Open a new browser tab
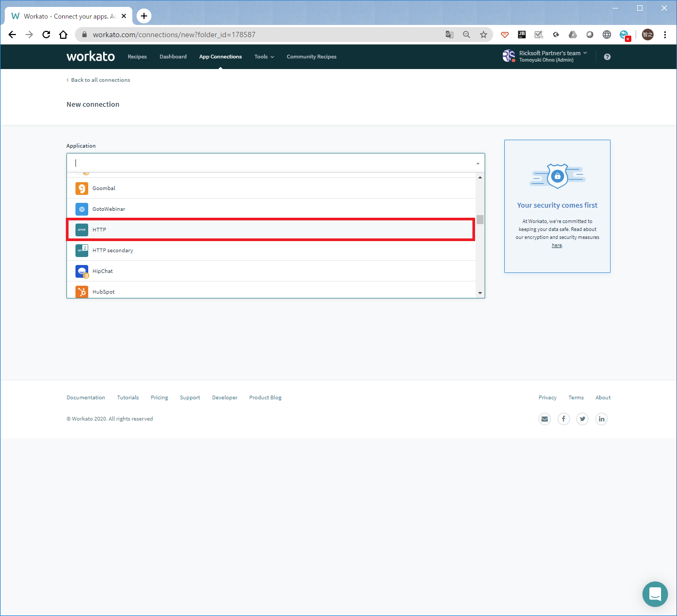Viewport: 677px width, 616px height. [144, 16]
